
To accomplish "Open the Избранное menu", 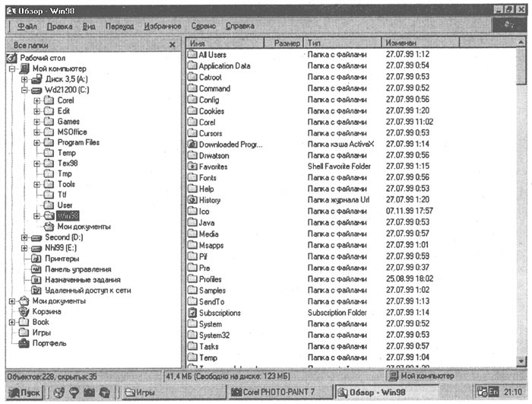I will (163, 26).
